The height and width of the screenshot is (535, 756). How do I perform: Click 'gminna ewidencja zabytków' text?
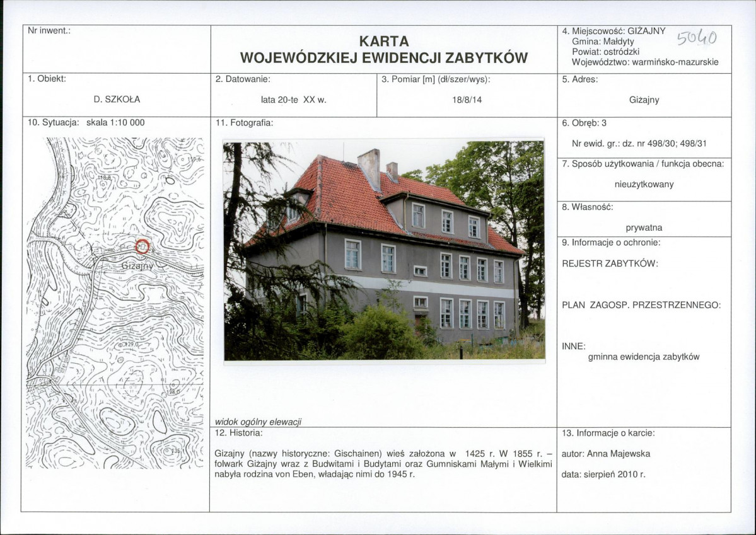click(644, 357)
